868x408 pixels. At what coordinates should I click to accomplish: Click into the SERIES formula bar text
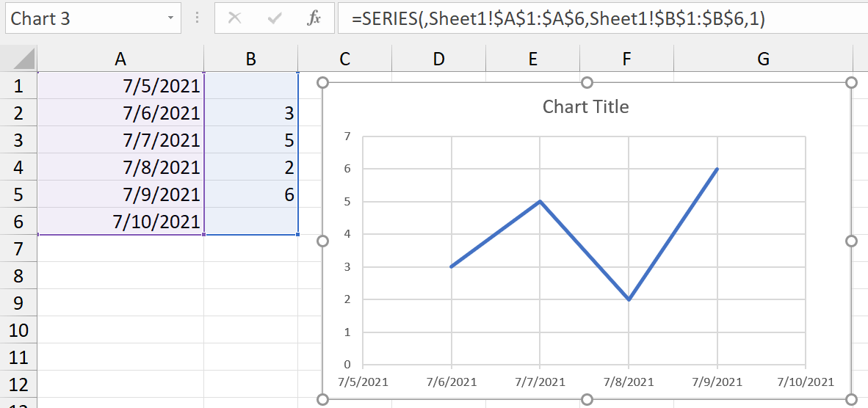(558, 20)
